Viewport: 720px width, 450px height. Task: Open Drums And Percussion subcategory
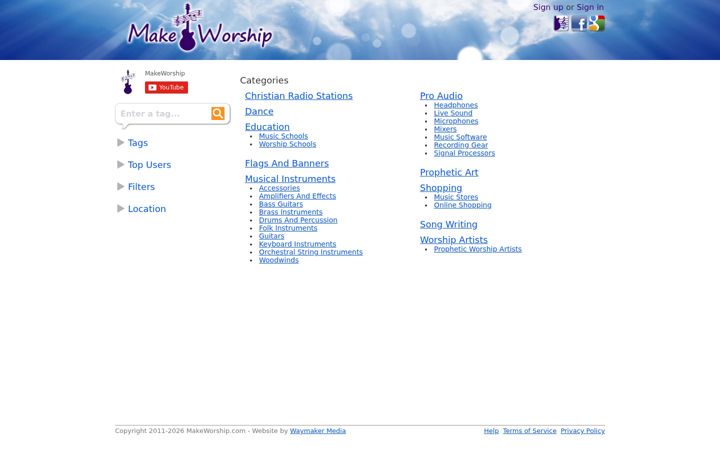[298, 220]
